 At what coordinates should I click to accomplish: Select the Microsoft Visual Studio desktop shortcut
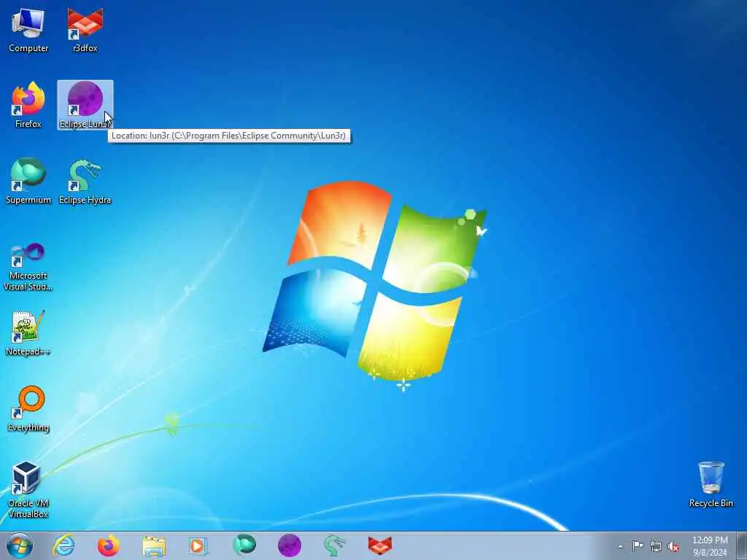[x=28, y=266]
